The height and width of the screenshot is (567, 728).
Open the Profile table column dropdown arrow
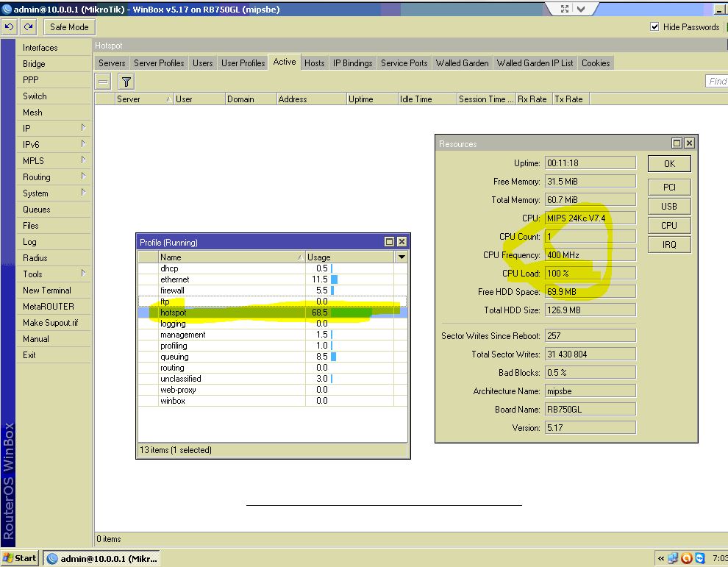[401, 257]
